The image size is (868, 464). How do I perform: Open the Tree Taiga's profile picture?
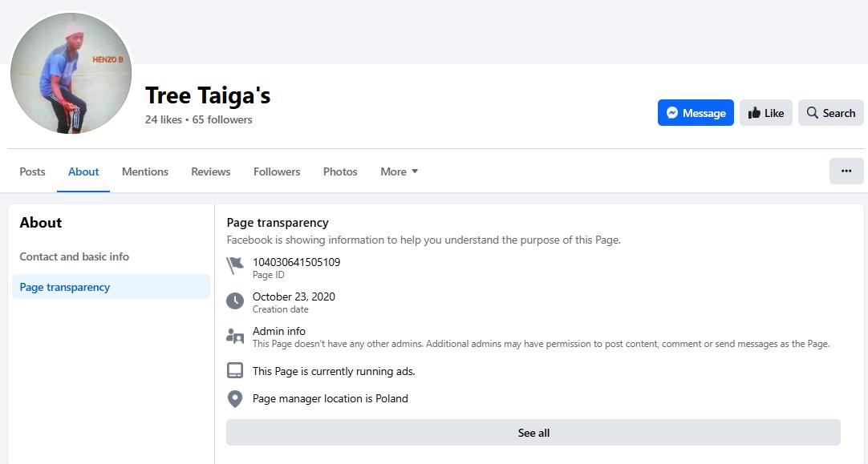coord(71,73)
